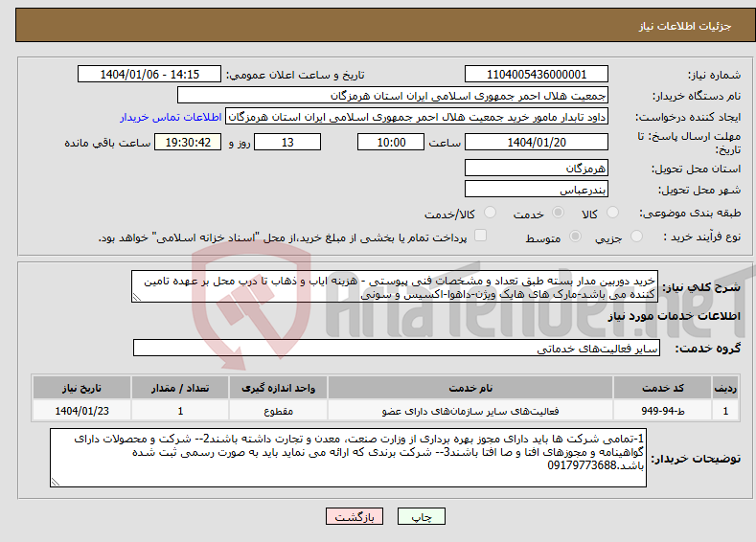Image resolution: width=756 pixels, height=542 pixels.
Task: Click the quantity cell in the service row
Action: [x=180, y=411]
